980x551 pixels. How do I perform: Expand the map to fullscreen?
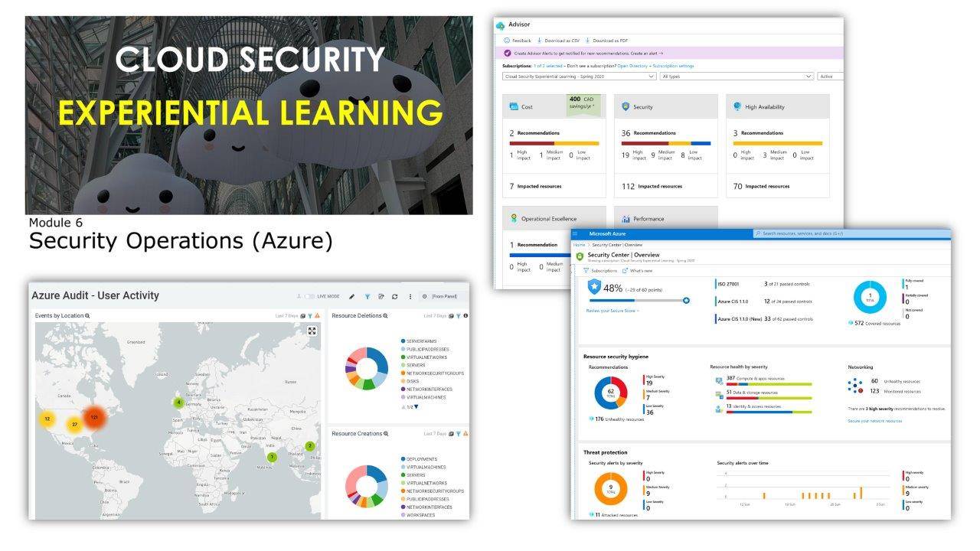pos(312,331)
